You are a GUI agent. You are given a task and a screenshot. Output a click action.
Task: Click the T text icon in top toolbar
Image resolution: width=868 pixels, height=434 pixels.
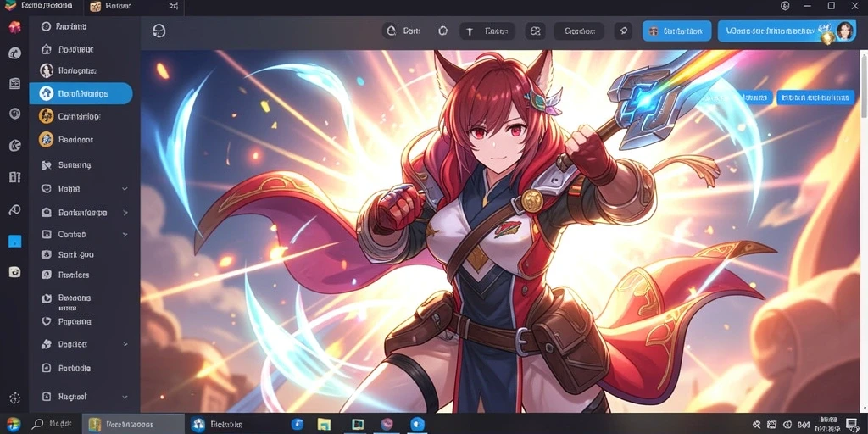(470, 31)
